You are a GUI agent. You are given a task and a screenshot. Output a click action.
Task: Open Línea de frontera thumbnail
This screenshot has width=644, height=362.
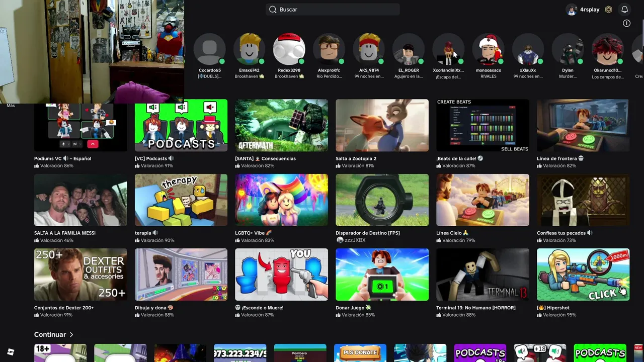coord(583,125)
